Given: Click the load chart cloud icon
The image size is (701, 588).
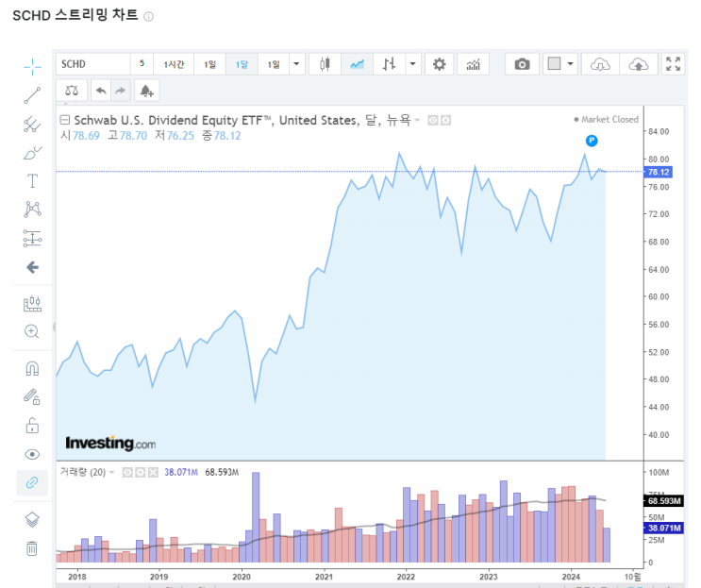Looking at the screenshot, I should (600, 64).
